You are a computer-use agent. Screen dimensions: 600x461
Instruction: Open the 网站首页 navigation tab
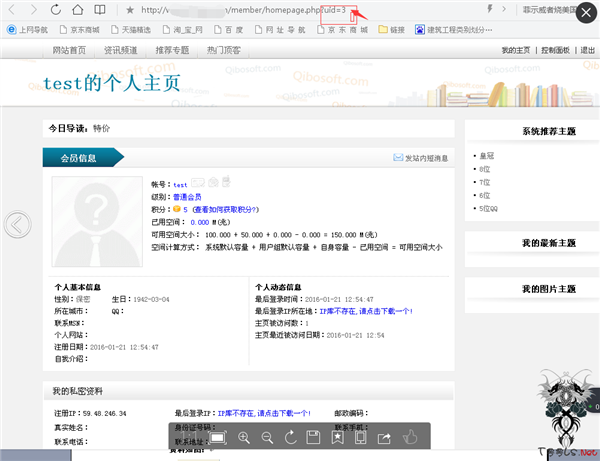tap(69, 50)
